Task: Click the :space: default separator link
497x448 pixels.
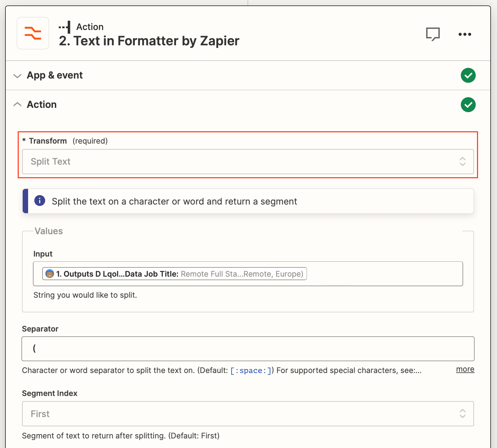Action: pyautogui.click(x=251, y=370)
